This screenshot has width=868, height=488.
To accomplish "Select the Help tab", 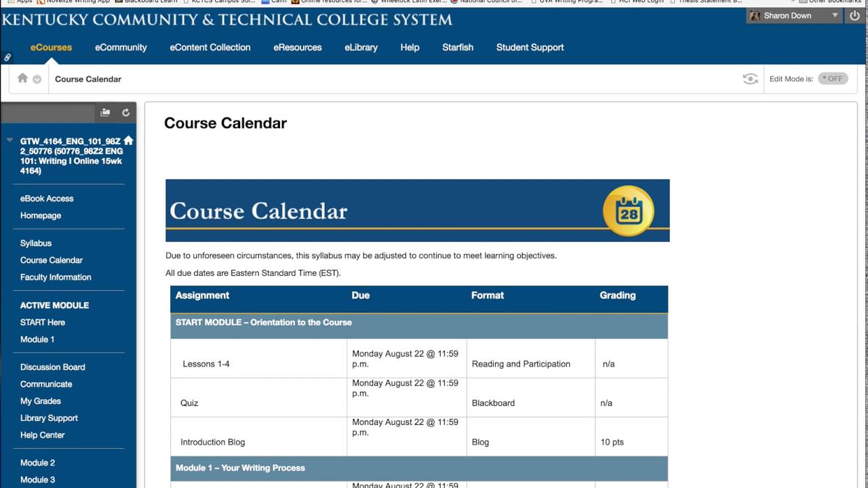I will point(410,47).
